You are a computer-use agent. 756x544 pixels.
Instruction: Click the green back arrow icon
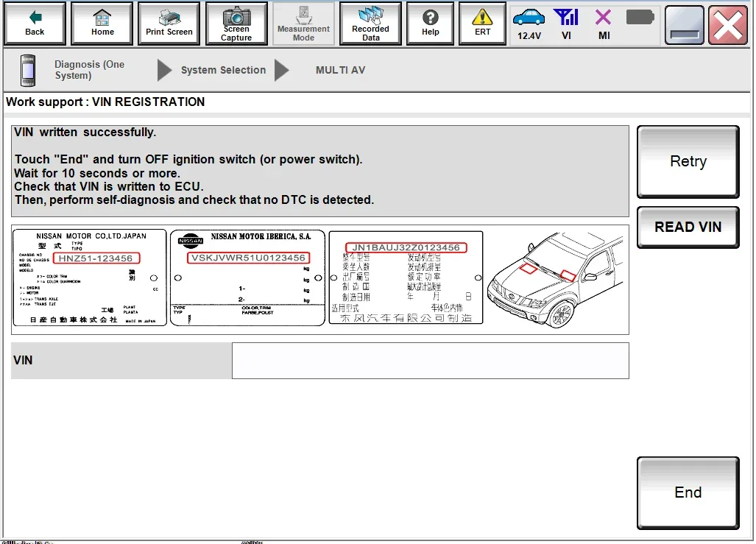(x=35, y=18)
